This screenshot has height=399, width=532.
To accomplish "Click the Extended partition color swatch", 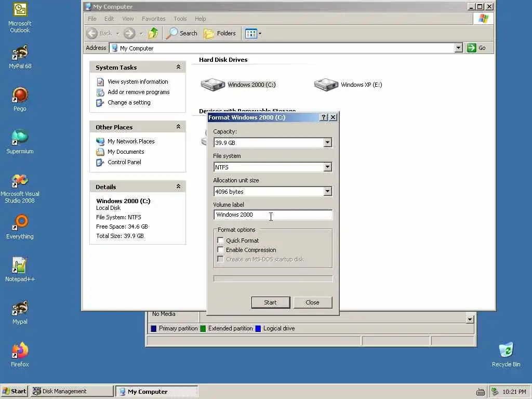I will (x=203, y=328).
